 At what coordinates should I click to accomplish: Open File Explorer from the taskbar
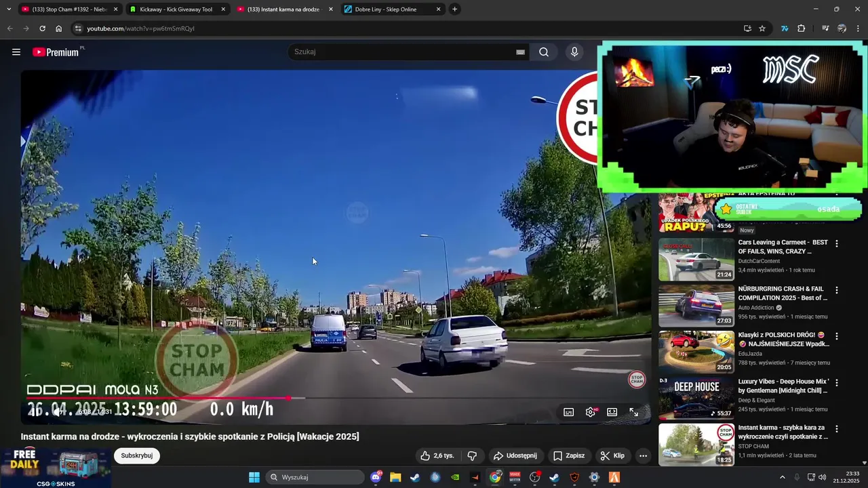click(x=395, y=477)
